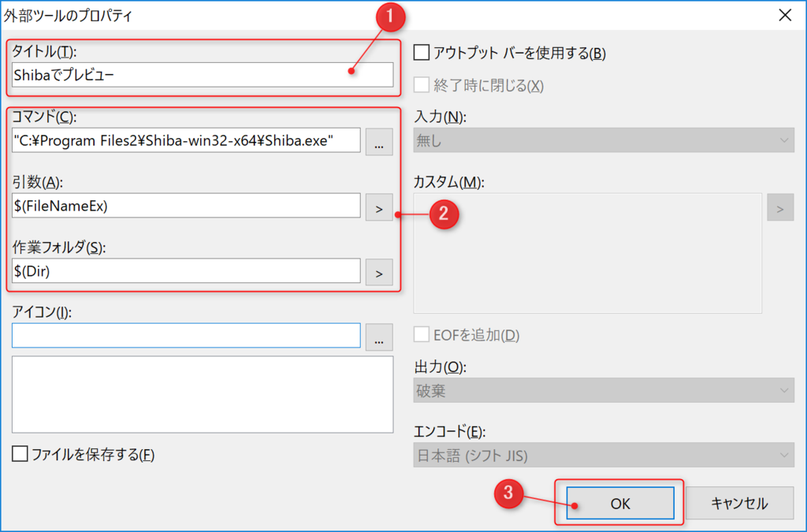The height and width of the screenshot is (532, 807).
Task: Open the エンコード dropdown showing 日本語 (シフト JIS)
Action: pyautogui.click(x=603, y=455)
